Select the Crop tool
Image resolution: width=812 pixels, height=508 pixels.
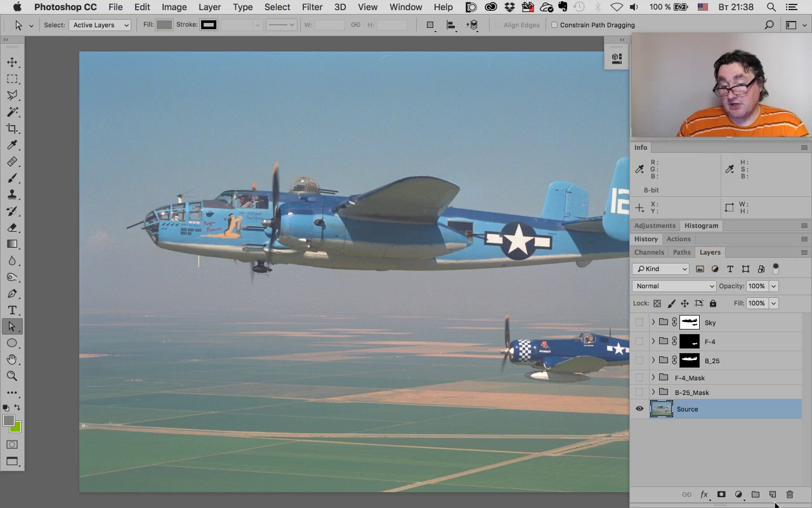[12, 128]
